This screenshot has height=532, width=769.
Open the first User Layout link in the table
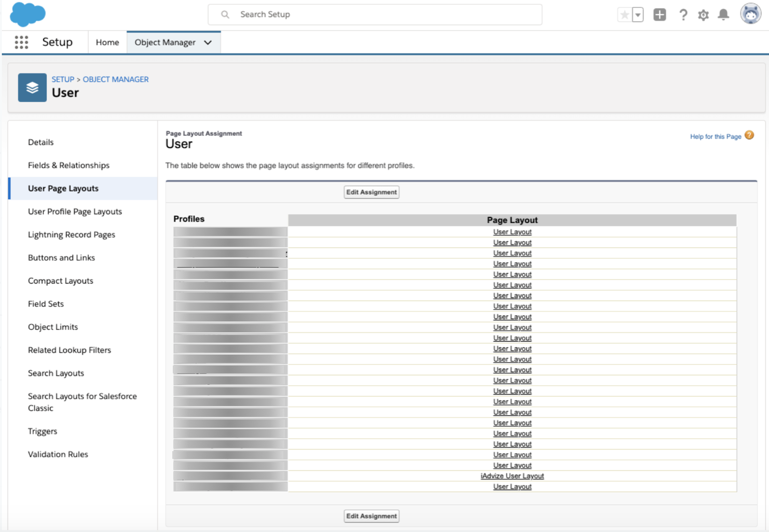click(512, 232)
